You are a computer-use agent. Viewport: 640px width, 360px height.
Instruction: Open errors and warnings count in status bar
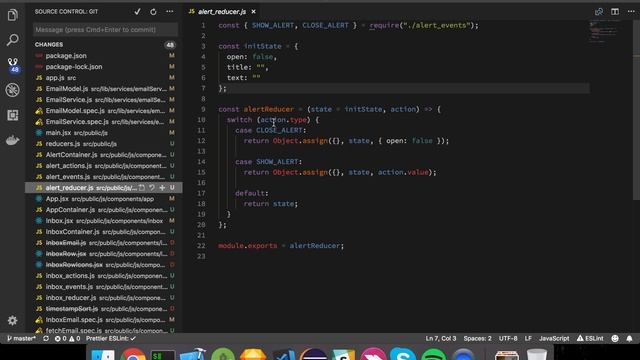click(67, 338)
